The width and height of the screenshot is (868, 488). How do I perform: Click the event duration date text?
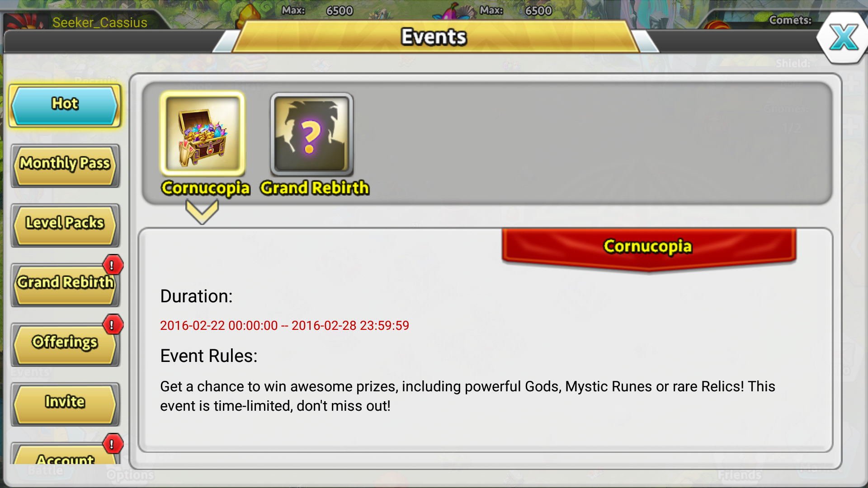pos(284,325)
